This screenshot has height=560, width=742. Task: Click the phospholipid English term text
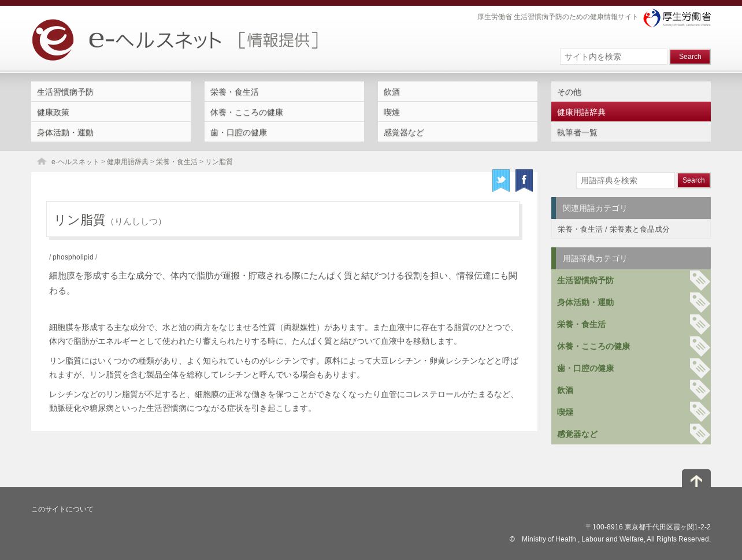73,257
